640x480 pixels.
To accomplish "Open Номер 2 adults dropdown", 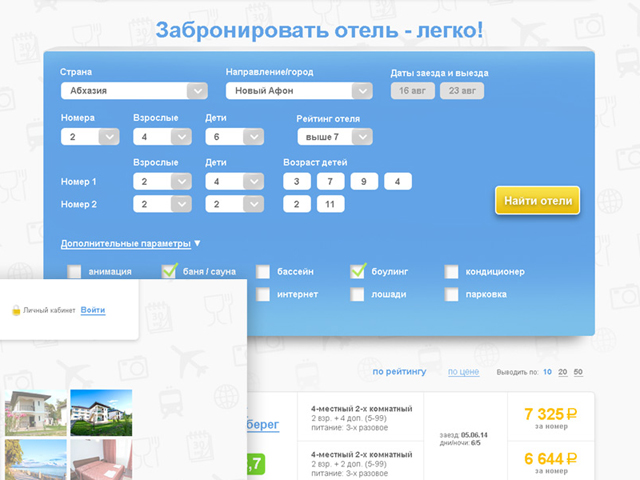I will (x=162, y=204).
